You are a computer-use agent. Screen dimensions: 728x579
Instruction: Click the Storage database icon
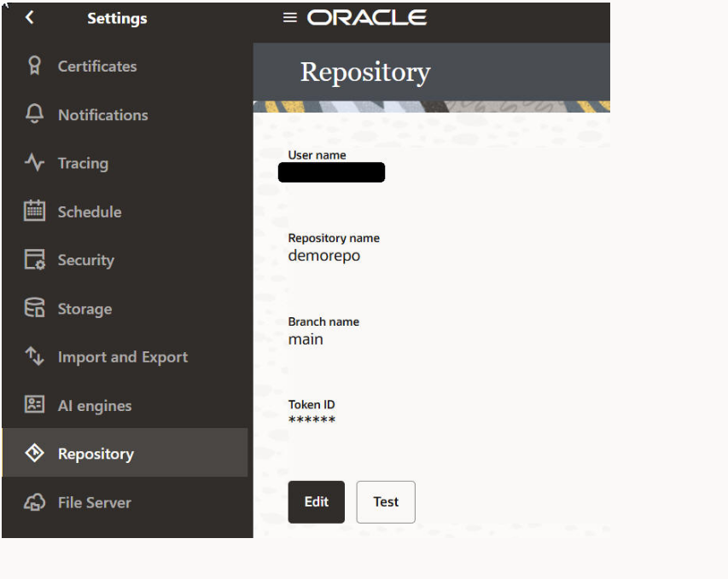(34, 308)
